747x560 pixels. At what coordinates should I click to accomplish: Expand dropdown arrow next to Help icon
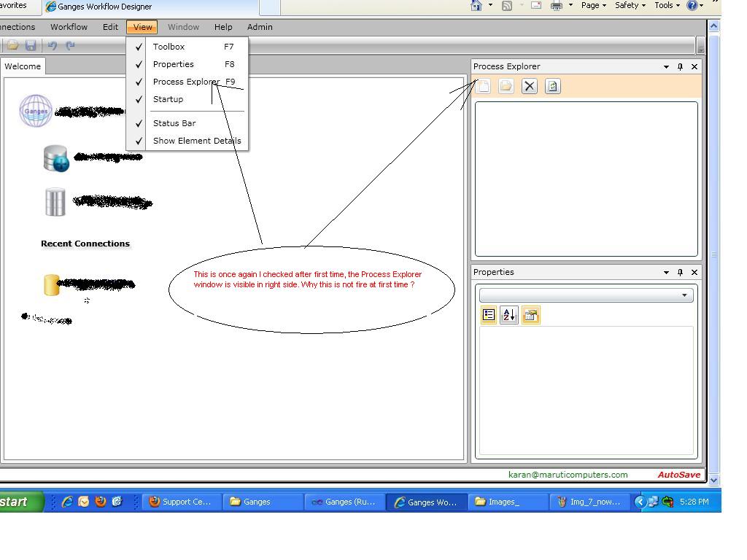(702, 6)
